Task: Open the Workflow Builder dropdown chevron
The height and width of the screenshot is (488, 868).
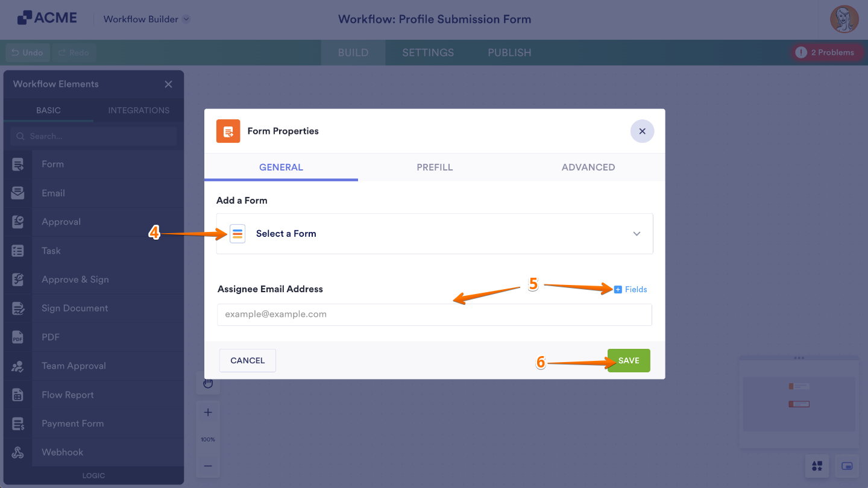Action: coord(186,19)
